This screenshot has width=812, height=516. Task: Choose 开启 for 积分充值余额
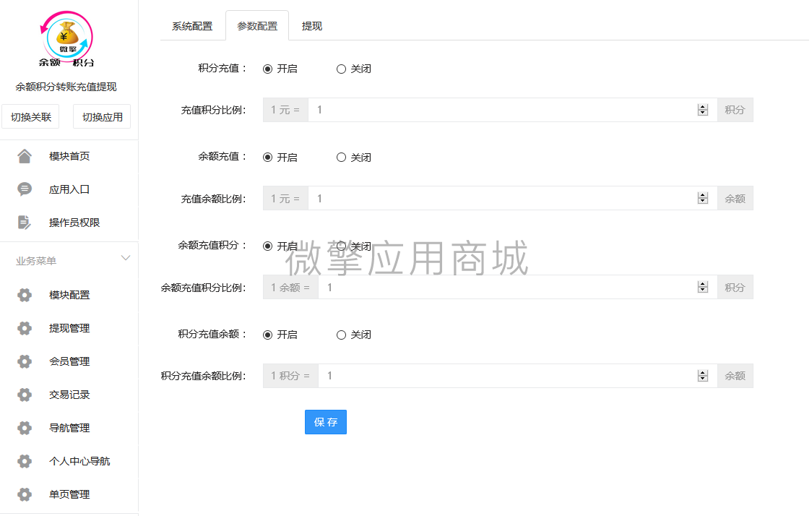(267, 335)
